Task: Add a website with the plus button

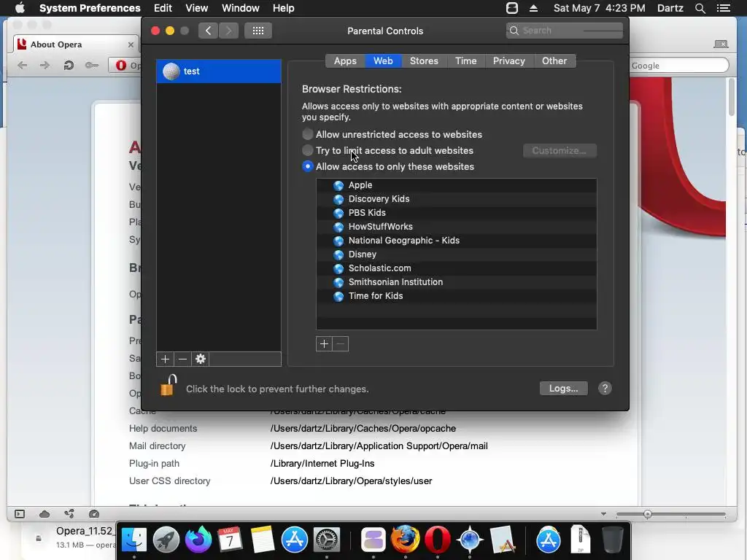Action: (324, 344)
